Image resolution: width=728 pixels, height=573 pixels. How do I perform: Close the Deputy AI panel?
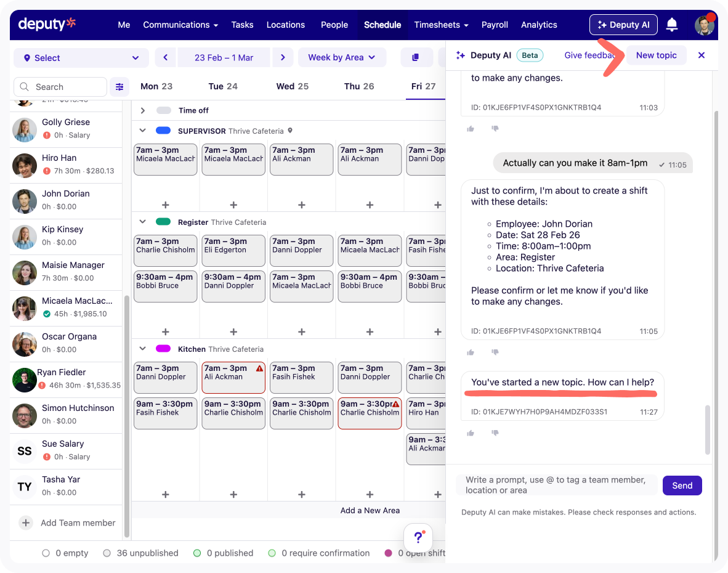[701, 55]
